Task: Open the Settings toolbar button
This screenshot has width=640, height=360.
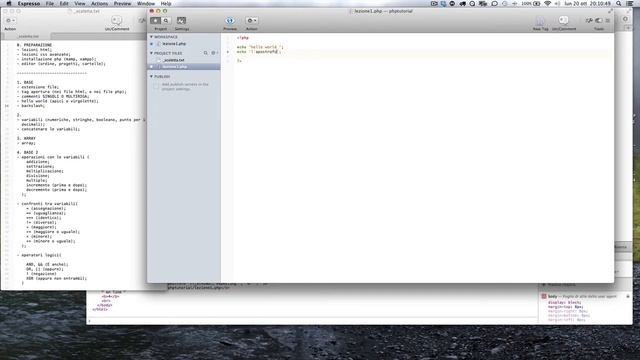Action: pos(181,20)
